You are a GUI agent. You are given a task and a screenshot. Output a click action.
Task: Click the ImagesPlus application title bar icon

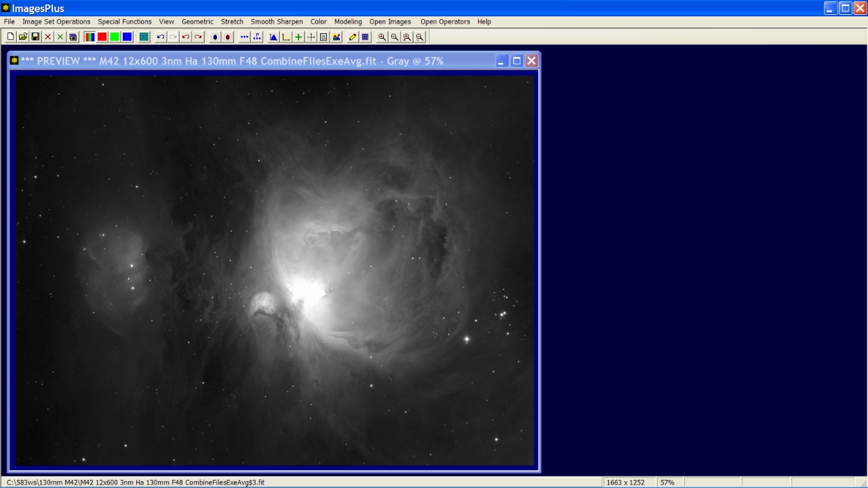(x=6, y=8)
